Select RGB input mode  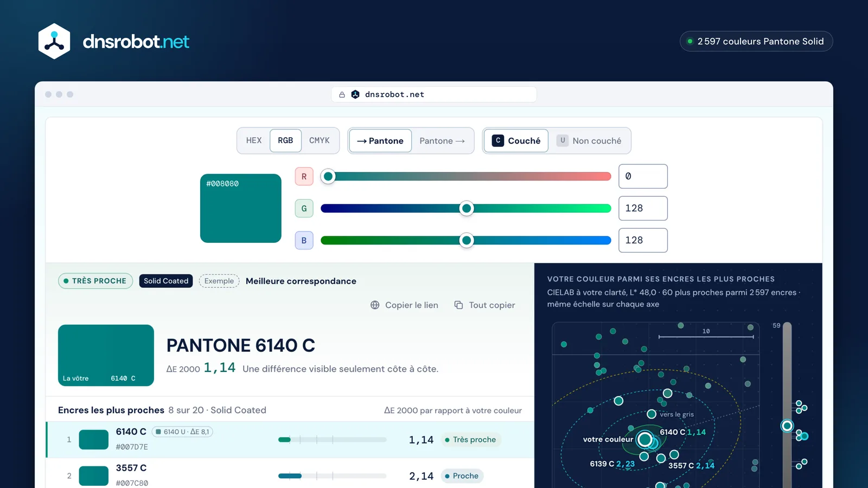285,140
